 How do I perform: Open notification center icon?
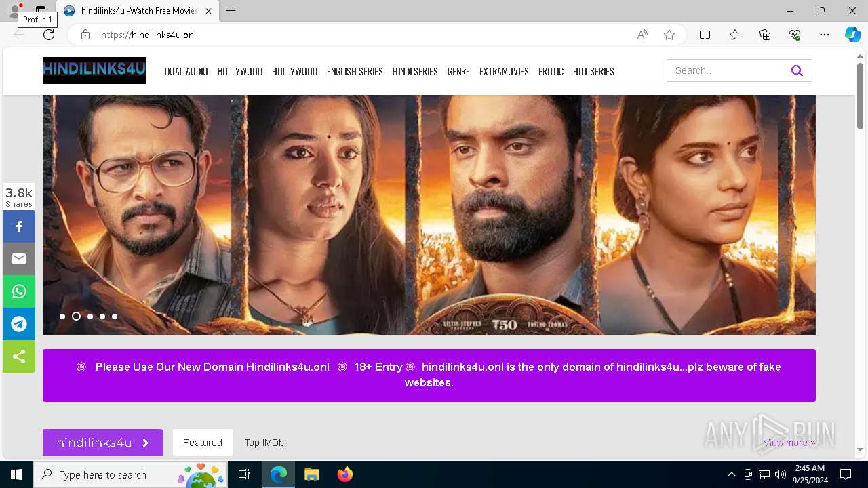click(846, 474)
